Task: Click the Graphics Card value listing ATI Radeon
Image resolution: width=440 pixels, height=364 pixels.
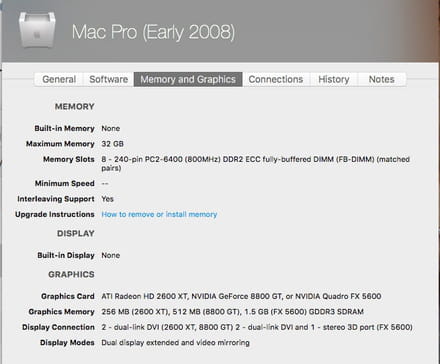Action: tap(241, 296)
